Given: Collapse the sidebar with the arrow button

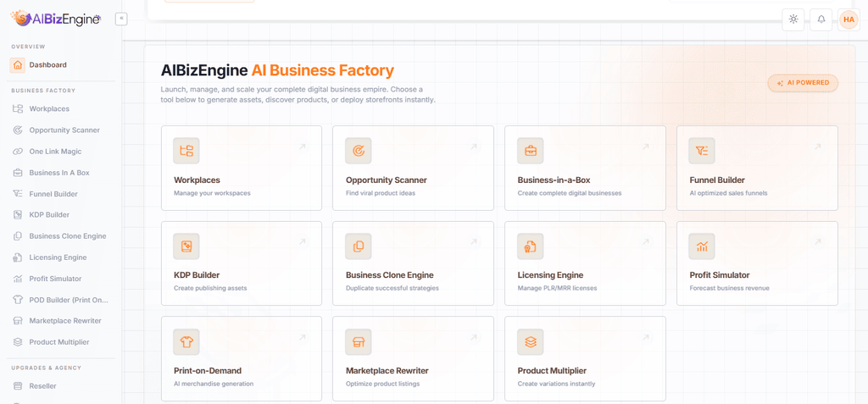Looking at the screenshot, I should (x=121, y=19).
